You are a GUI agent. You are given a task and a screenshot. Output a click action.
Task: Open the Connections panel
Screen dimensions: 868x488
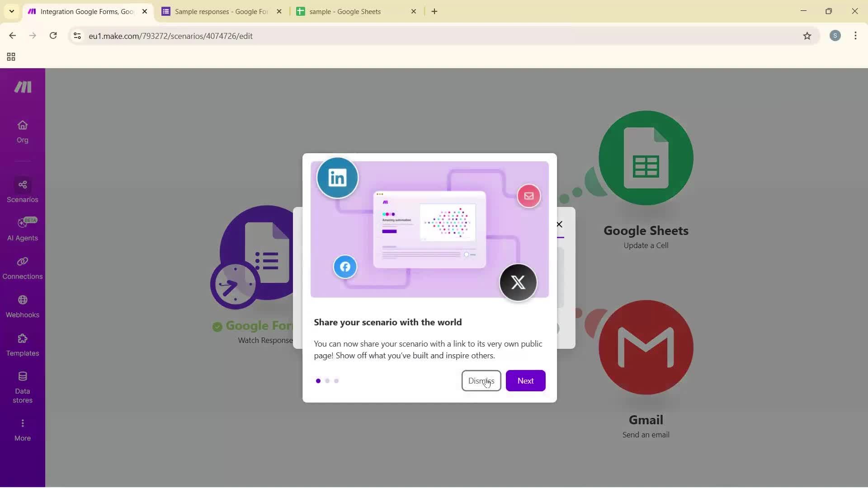point(22,267)
